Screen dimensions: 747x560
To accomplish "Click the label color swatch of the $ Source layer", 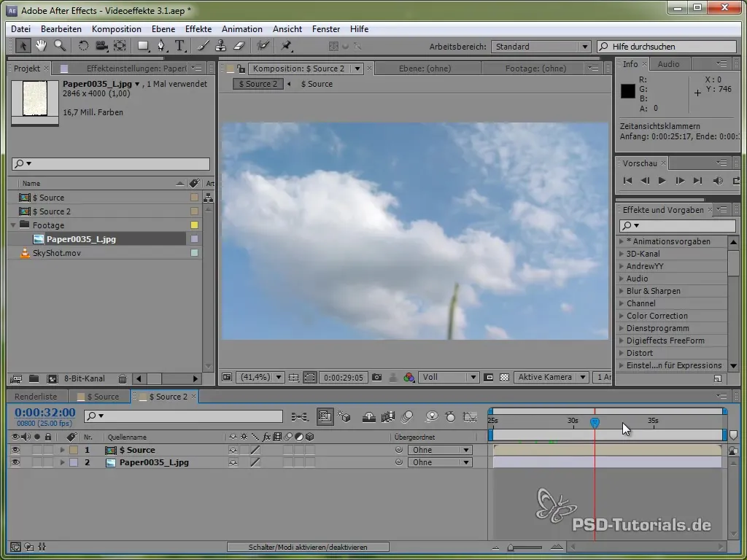I will pyautogui.click(x=74, y=450).
